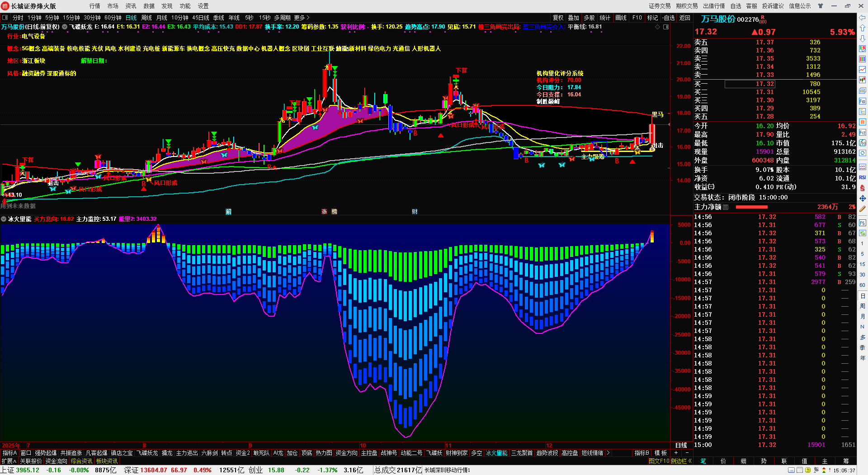Collapse the 侧边栏 sidebar
The width and height of the screenshot is (868, 475).
tap(681, 461)
